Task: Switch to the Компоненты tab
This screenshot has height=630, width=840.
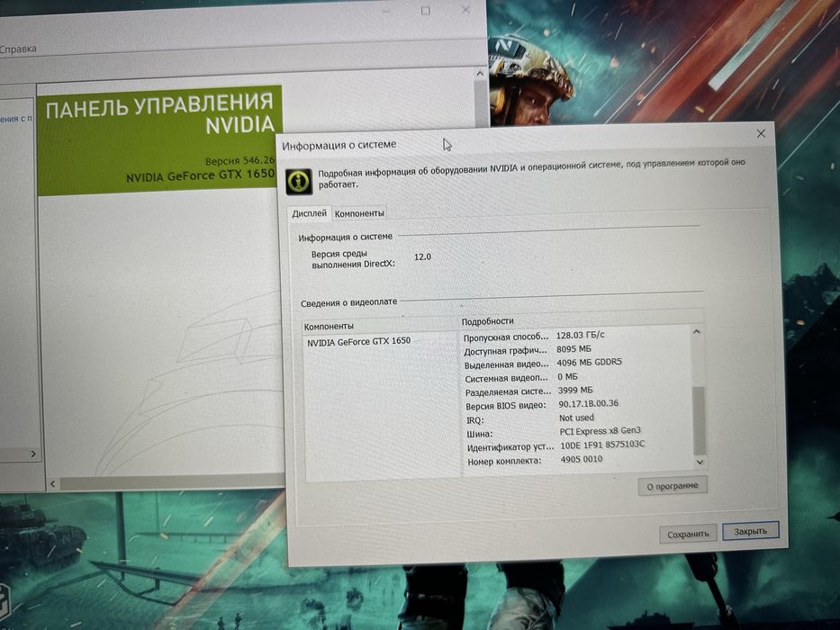Action: (x=359, y=213)
